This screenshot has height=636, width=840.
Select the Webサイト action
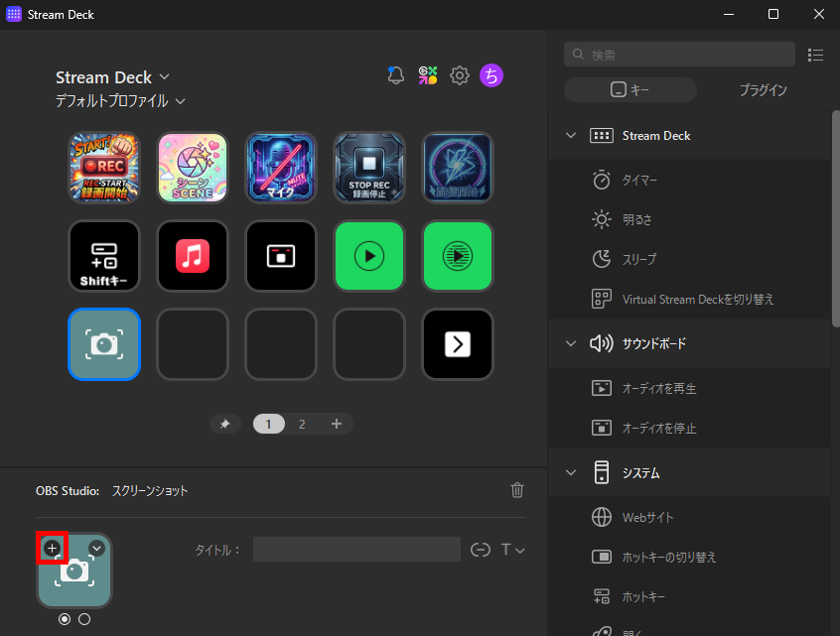tap(689, 517)
